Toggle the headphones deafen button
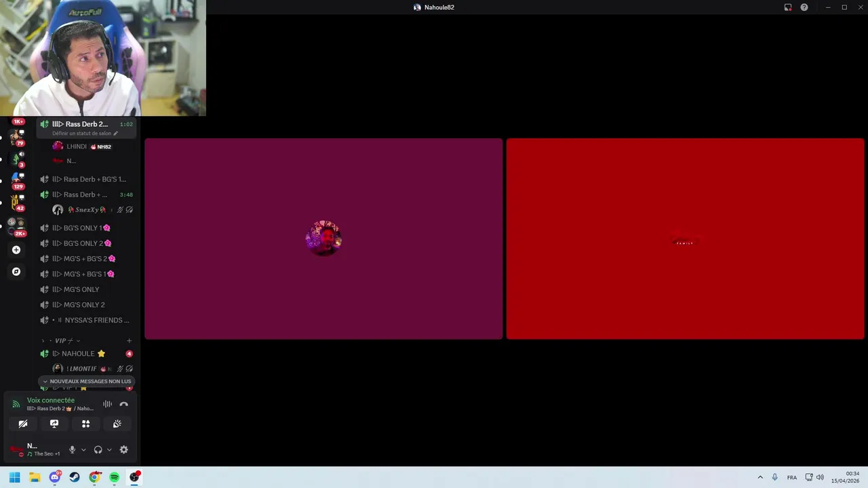 coord(98,449)
